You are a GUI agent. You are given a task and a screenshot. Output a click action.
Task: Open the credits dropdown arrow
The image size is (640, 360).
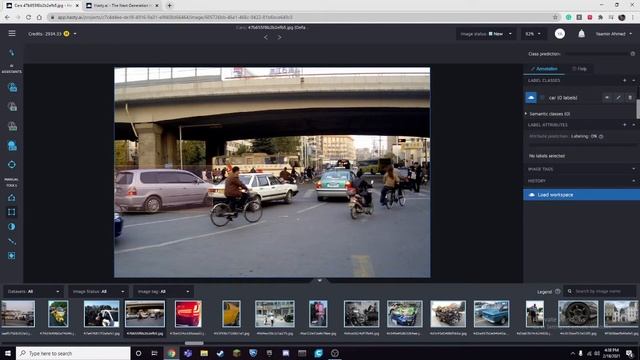(x=75, y=34)
